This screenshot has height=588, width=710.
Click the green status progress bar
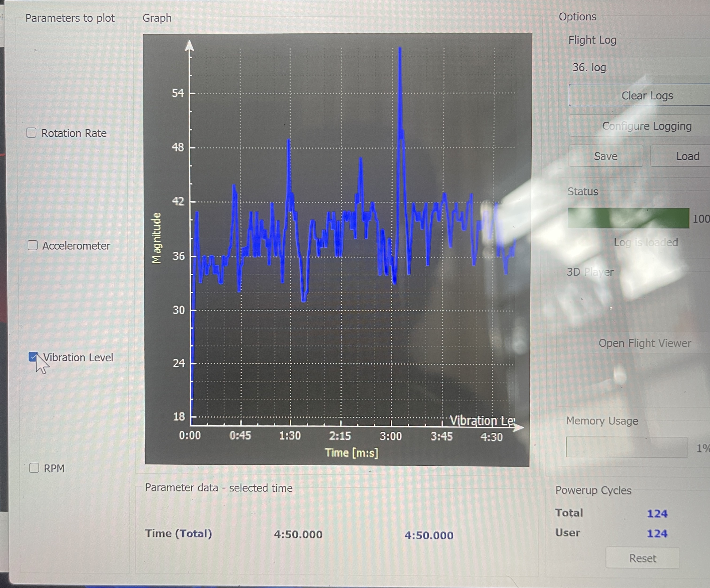(628, 218)
